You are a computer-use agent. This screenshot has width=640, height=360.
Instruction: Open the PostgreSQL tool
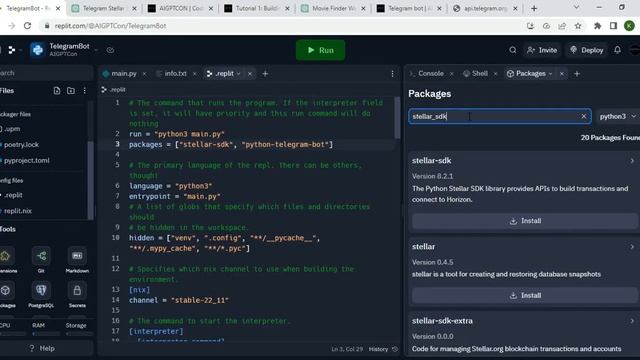(x=41, y=295)
